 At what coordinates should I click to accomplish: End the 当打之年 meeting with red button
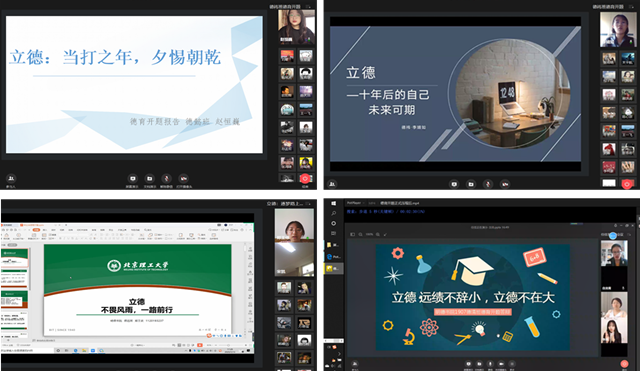(304, 178)
